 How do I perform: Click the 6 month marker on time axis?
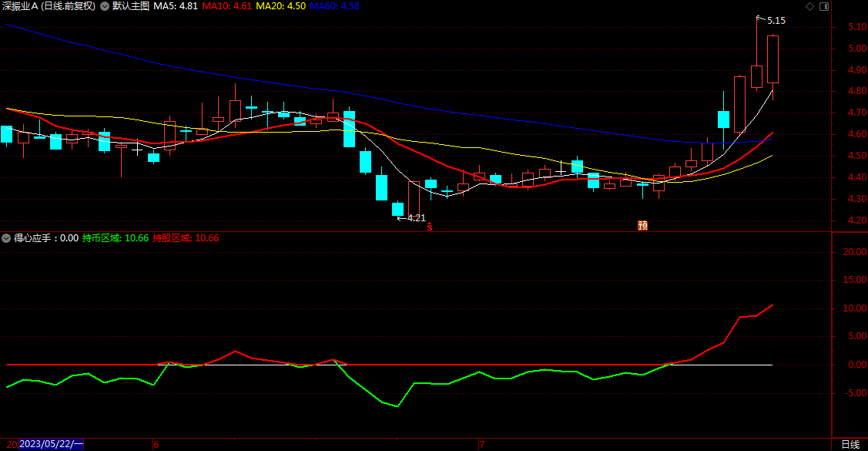(156, 445)
